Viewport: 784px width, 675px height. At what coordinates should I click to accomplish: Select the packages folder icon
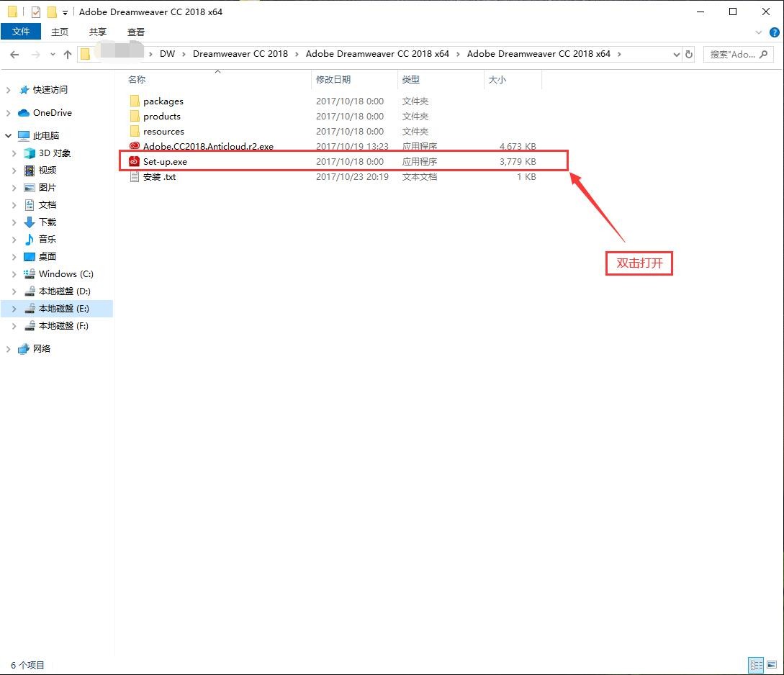pyautogui.click(x=134, y=101)
